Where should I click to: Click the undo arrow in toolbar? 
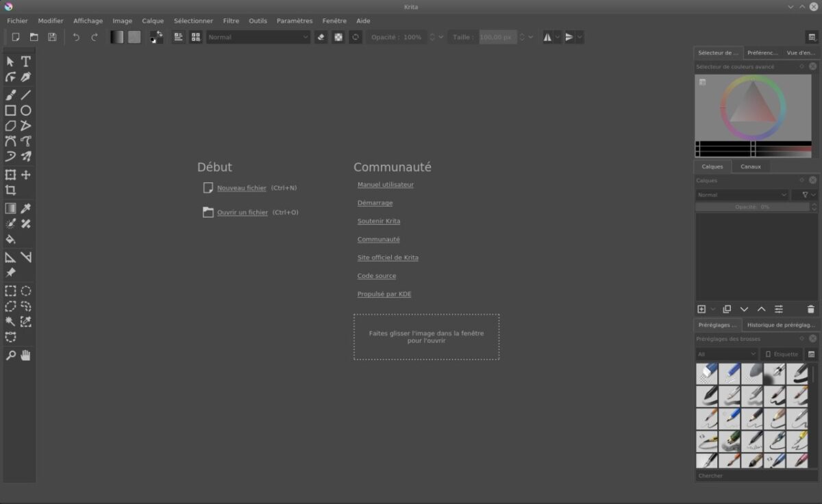pyautogui.click(x=76, y=37)
